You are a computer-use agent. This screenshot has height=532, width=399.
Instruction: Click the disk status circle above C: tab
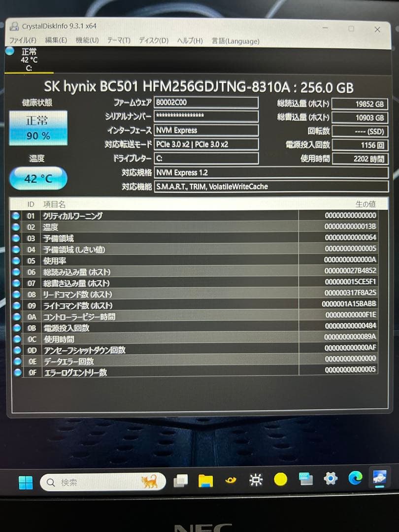pos(10,51)
